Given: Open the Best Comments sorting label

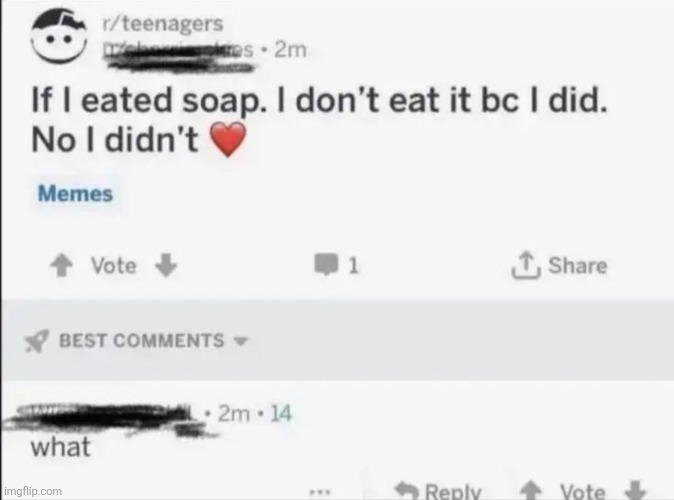Looking at the screenshot, I should click(x=141, y=340).
